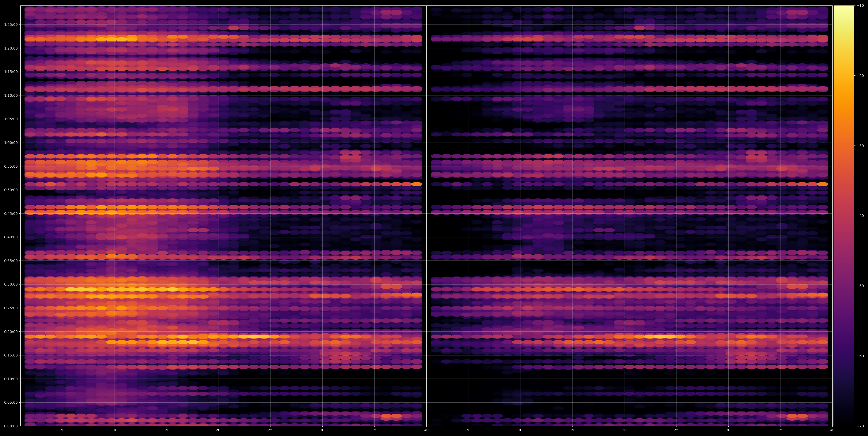Click x-axis tick 20 of first heatmap panel
868x436 pixels.
[218, 430]
